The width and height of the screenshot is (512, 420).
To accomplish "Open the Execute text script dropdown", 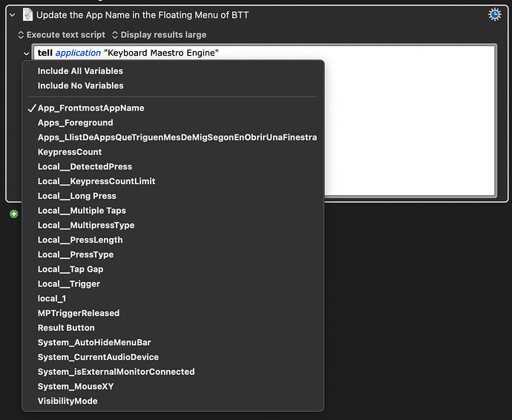I will click(62, 35).
